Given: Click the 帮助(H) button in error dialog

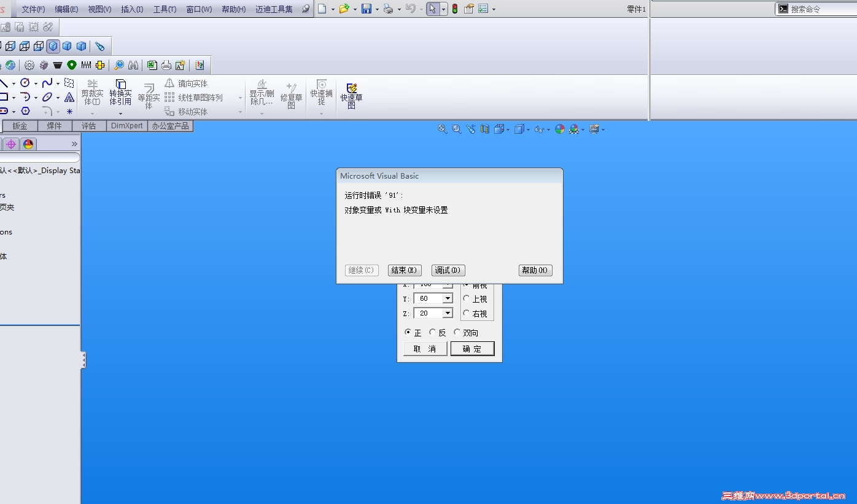Looking at the screenshot, I should 535,270.
